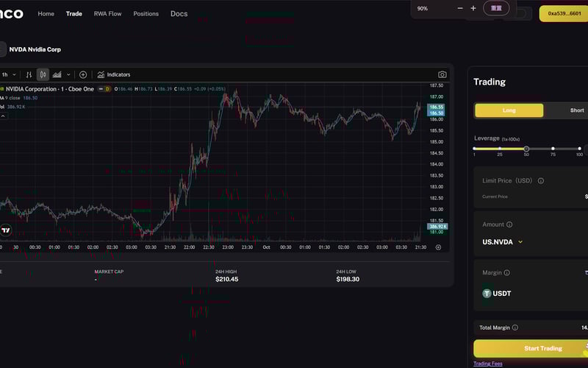The image size is (588, 368).
Task: Select the candlestick chart style icon
Action: point(43,75)
